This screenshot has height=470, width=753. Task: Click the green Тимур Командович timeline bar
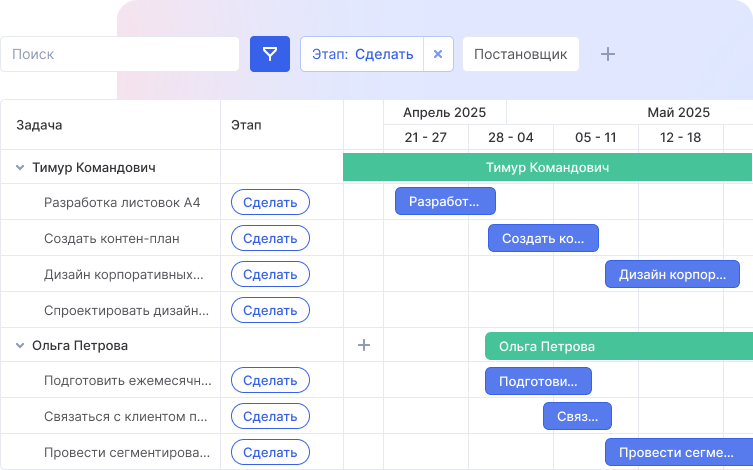click(x=547, y=167)
